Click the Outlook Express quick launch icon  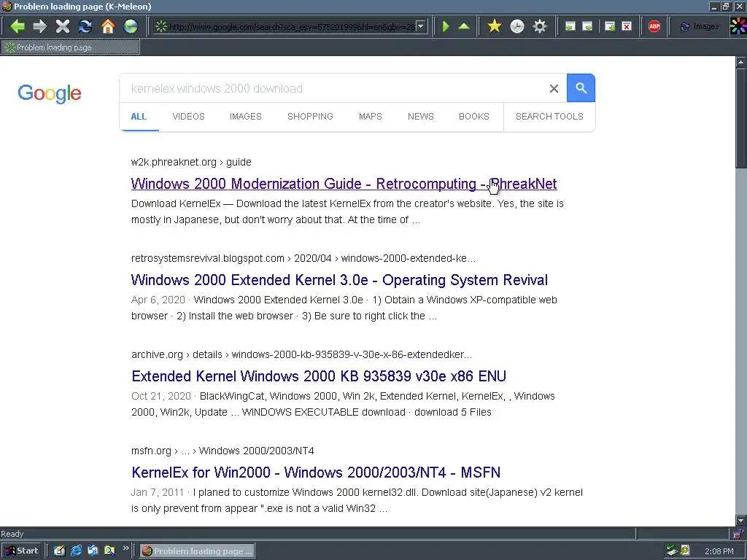point(93,551)
